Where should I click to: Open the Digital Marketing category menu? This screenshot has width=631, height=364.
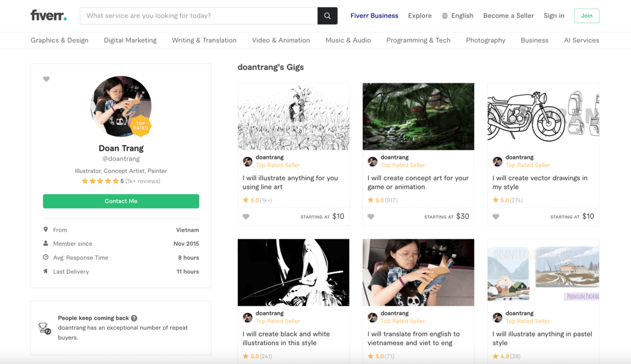coord(130,40)
